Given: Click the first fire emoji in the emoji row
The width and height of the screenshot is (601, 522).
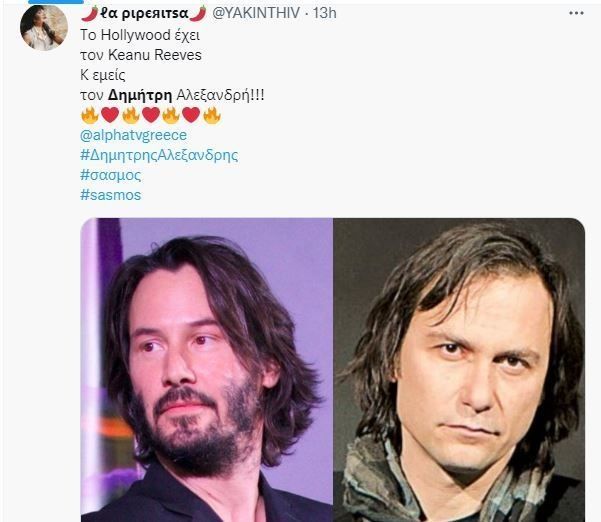Looking at the screenshot, I should (x=90, y=115).
